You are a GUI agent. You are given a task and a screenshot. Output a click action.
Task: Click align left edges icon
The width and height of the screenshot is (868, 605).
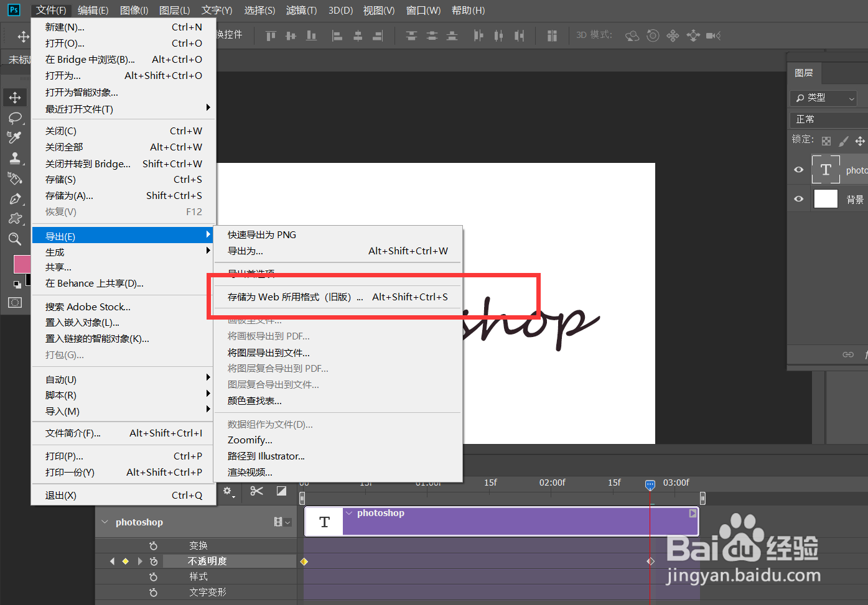[337, 35]
